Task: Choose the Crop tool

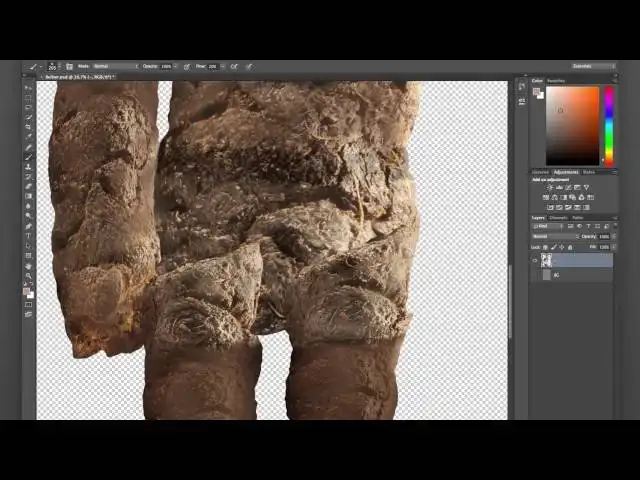Action: click(28, 128)
